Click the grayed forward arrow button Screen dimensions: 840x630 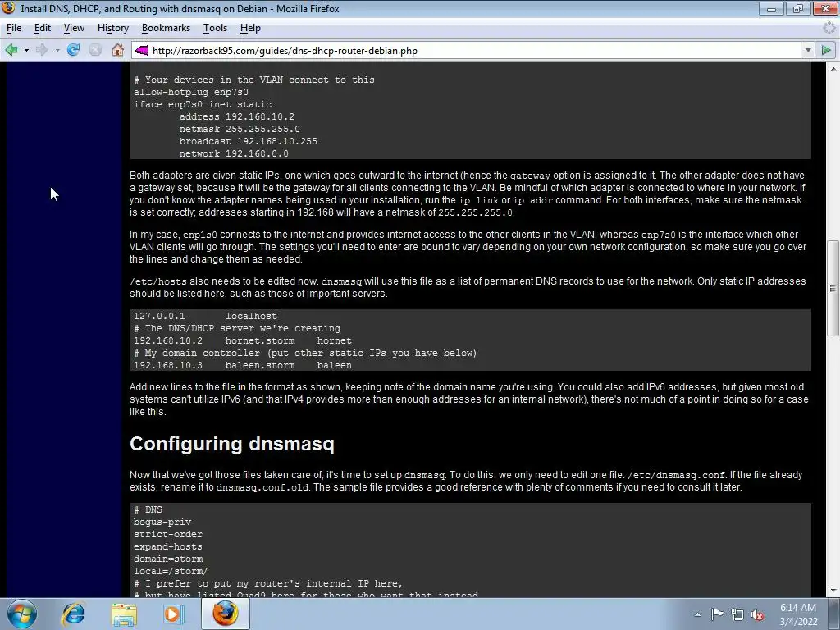(x=42, y=50)
